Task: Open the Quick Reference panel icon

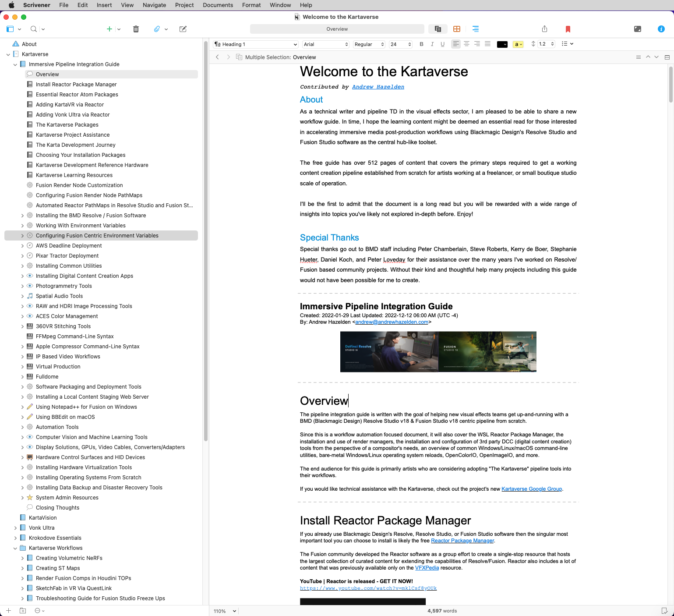Action: coord(638,29)
